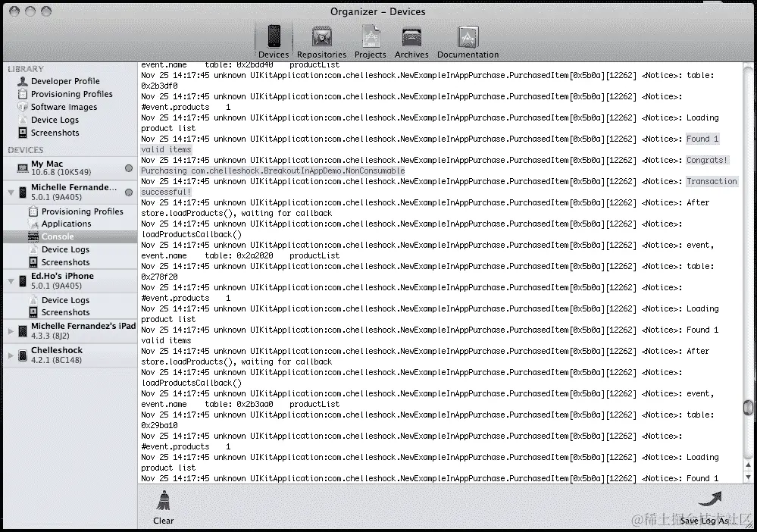Open the Documentation toolbar tab

pyautogui.click(x=468, y=42)
